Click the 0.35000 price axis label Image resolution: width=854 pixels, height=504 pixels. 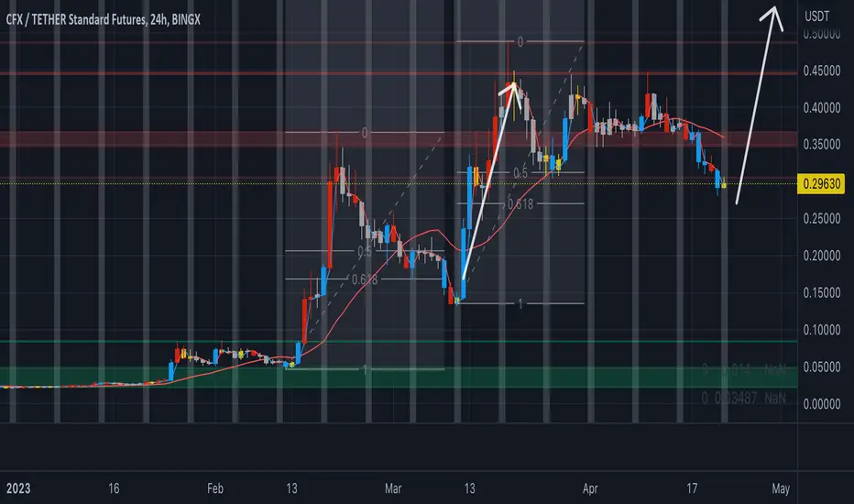(821, 145)
